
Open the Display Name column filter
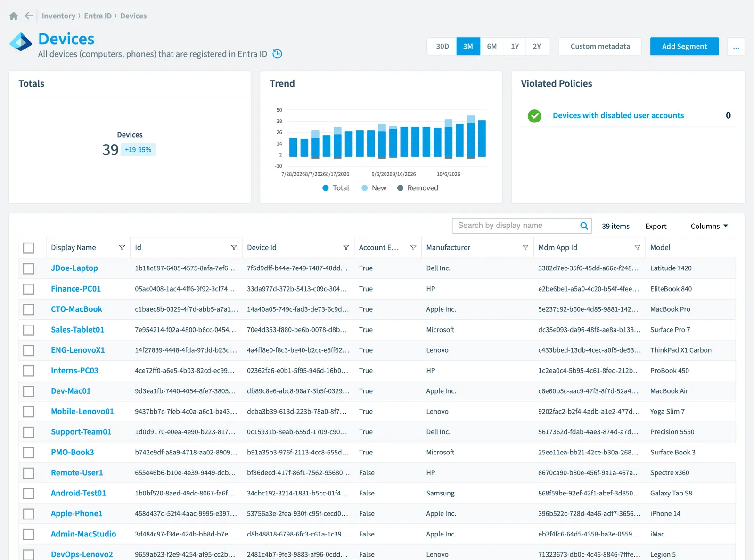[122, 248]
